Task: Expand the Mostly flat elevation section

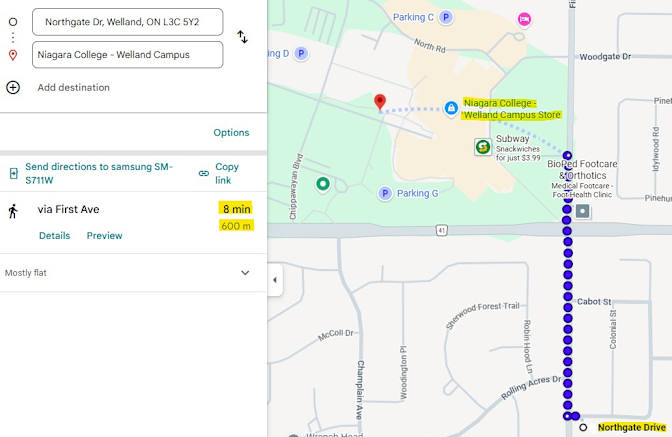Action: point(245,272)
